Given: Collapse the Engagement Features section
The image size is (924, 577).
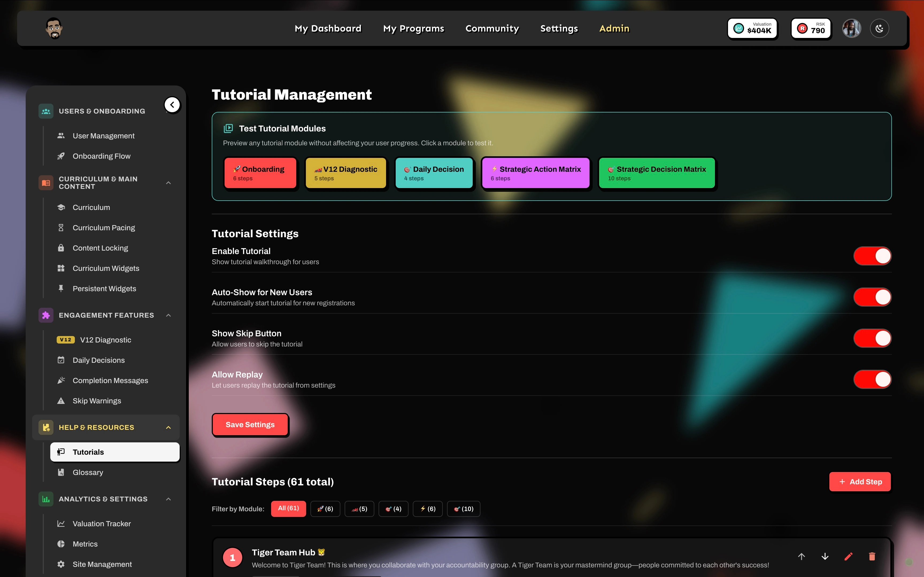Looking at the screenshot, I should click(168, 315).
